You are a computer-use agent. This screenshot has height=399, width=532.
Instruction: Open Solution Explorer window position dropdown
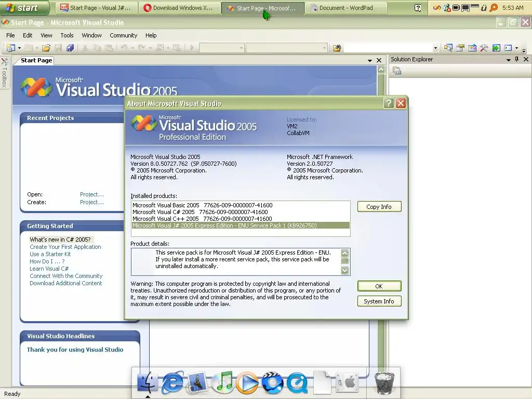(x=508, y=60)
